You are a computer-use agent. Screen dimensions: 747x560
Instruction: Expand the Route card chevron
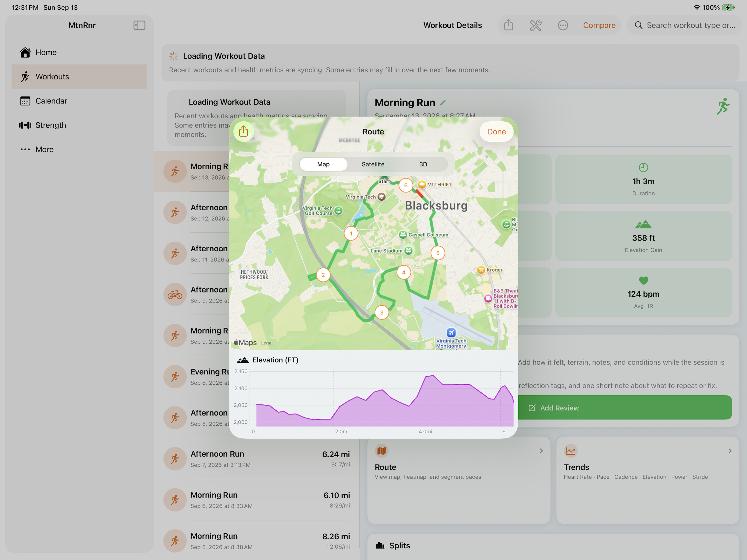click(541, 451)
